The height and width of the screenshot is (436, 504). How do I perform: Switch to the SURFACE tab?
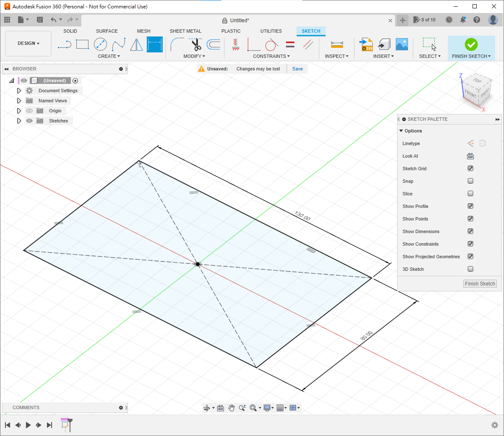(x=107, y=31)
